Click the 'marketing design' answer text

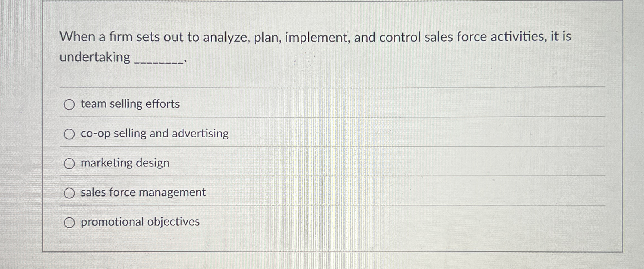(124, 163)
